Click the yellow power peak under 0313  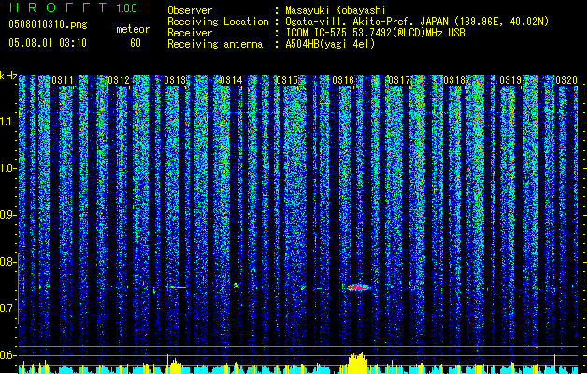(x=174, y=365)
